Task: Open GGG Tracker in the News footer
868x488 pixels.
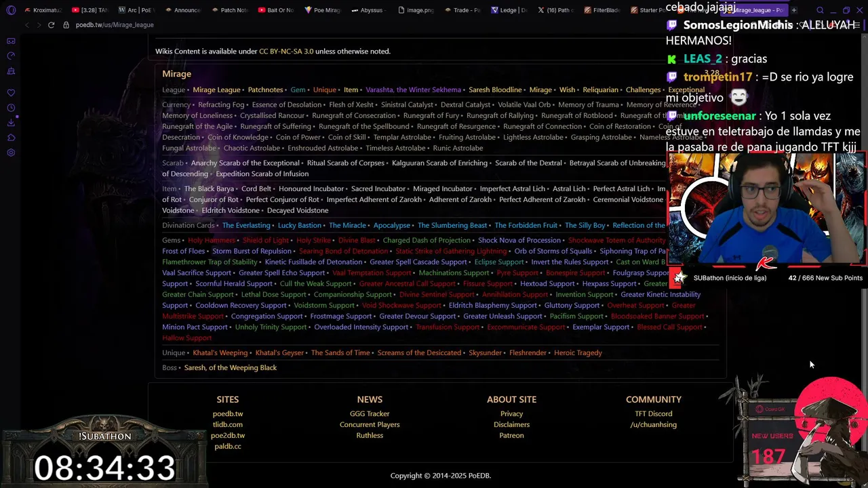Action: click(370, 414)
